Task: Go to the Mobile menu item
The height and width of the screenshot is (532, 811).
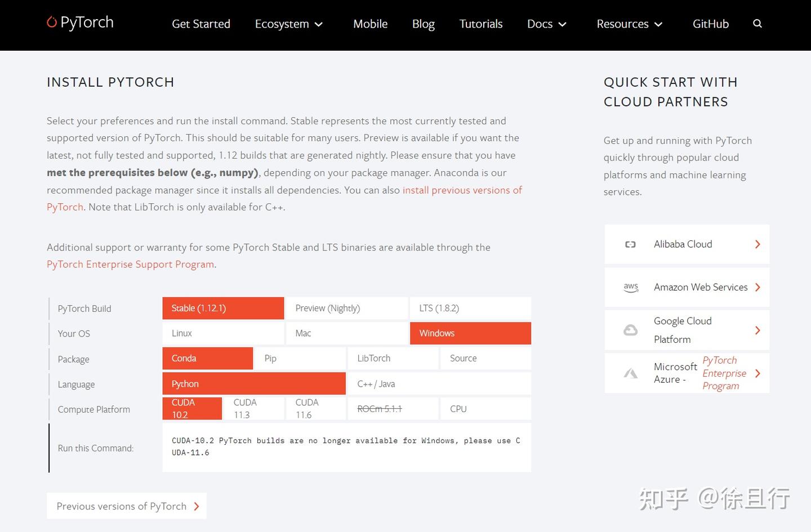Action: point(370,24)
